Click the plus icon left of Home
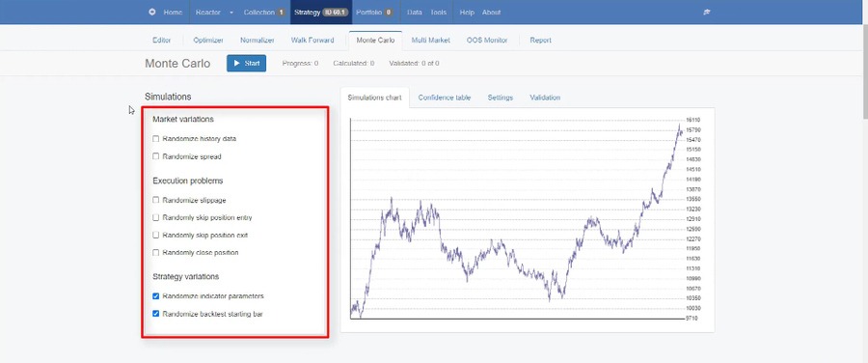Screen dimensions: 868x363 [152, 13]
